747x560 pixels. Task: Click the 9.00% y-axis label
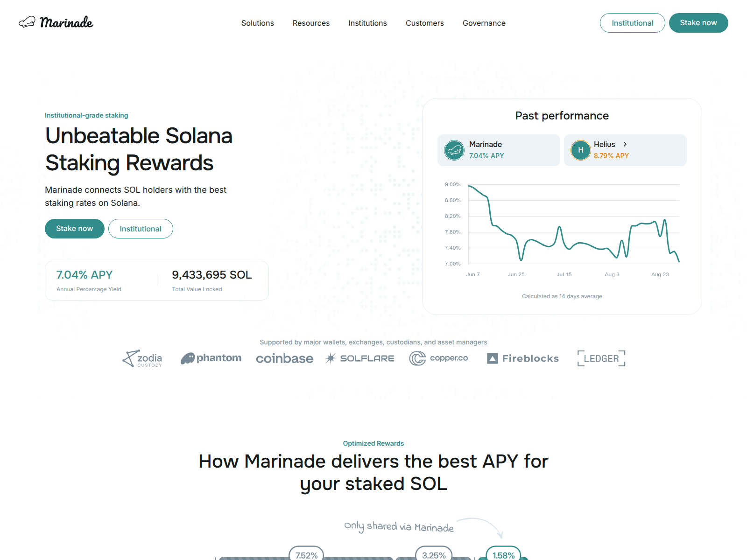452,184
